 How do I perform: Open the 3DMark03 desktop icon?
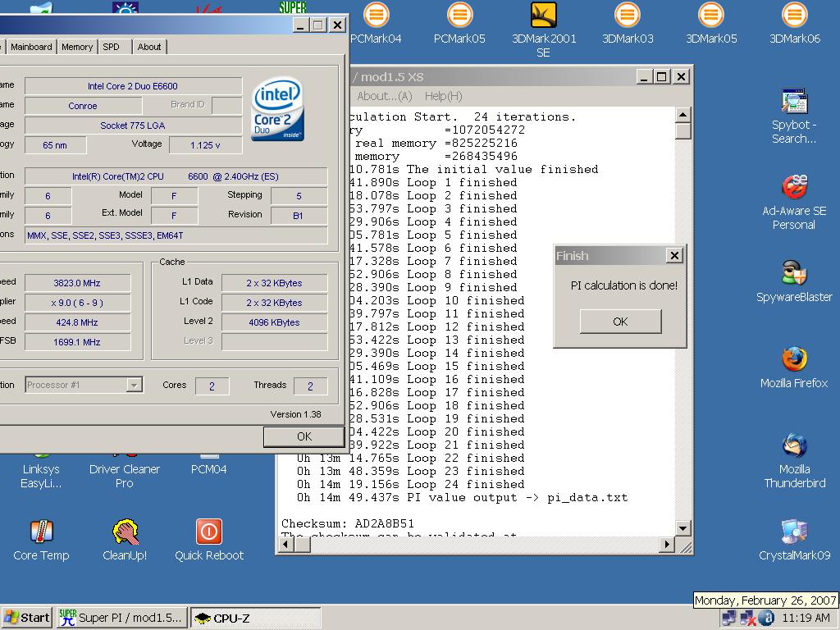[x=628, y=24]
